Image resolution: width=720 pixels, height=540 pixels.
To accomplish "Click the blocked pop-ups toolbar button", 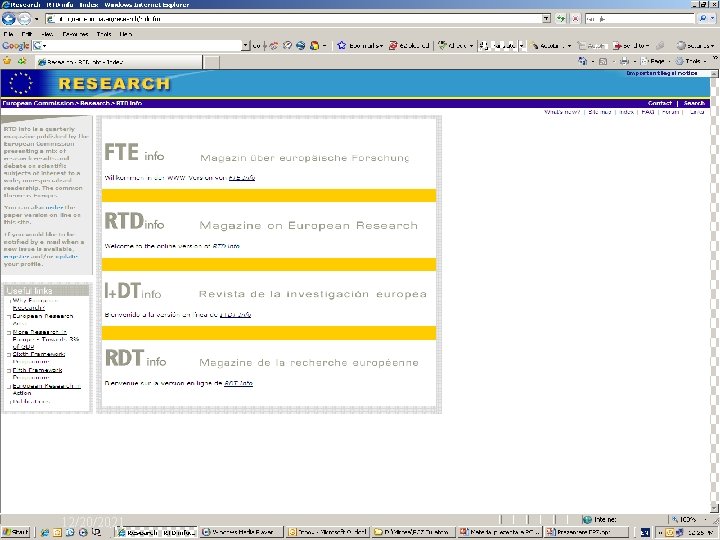I will click(x=409, y=45).
